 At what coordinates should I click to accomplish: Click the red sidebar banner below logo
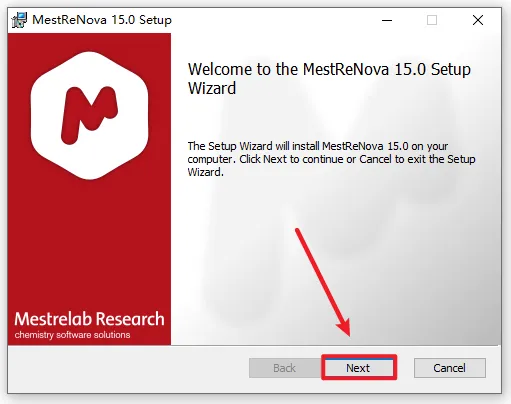click(89, 247)
